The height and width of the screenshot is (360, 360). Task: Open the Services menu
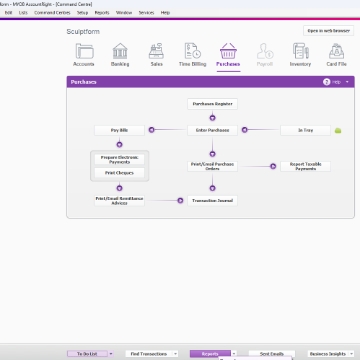coord(146,13)
